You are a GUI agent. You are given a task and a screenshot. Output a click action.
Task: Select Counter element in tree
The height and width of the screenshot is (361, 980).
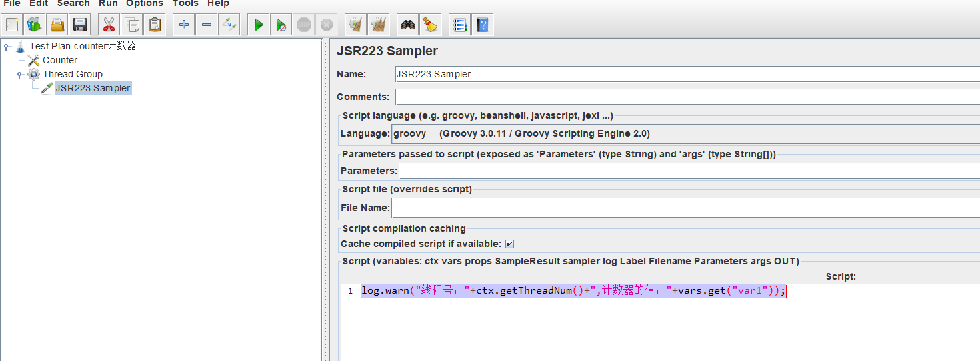[x=60, y=60]
